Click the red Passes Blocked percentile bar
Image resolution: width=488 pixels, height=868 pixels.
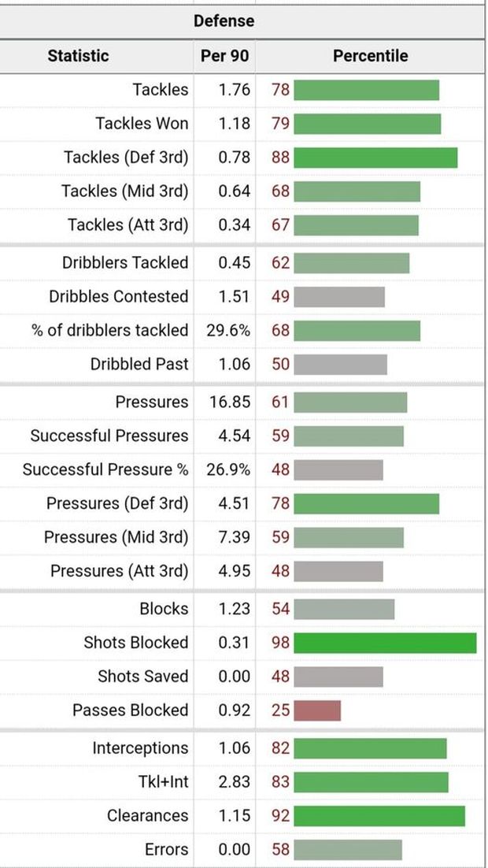point(316,710)
